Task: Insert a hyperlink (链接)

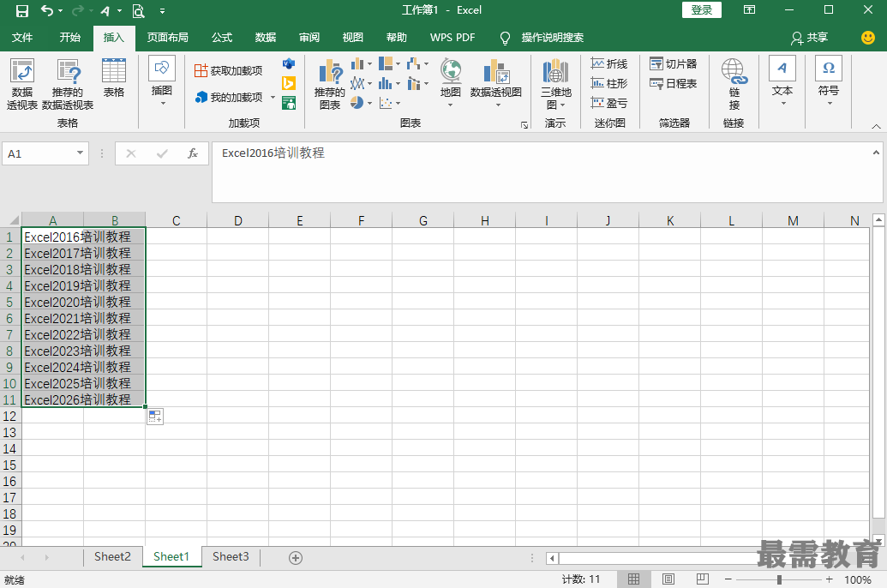Action: 734,84
